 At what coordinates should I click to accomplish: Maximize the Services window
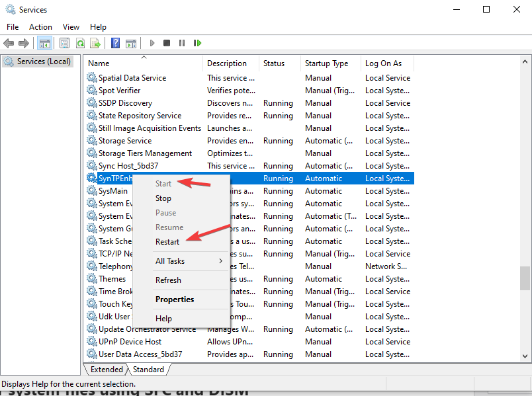click(486, 9)
